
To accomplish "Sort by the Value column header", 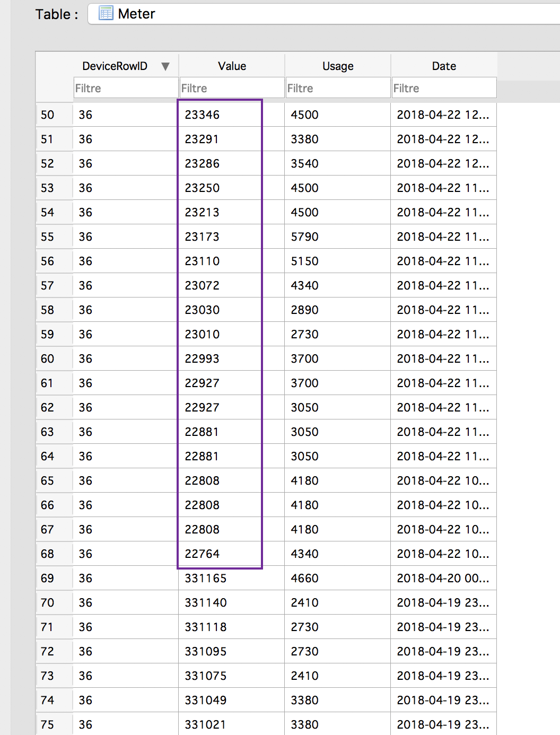I will pos(232,66).
